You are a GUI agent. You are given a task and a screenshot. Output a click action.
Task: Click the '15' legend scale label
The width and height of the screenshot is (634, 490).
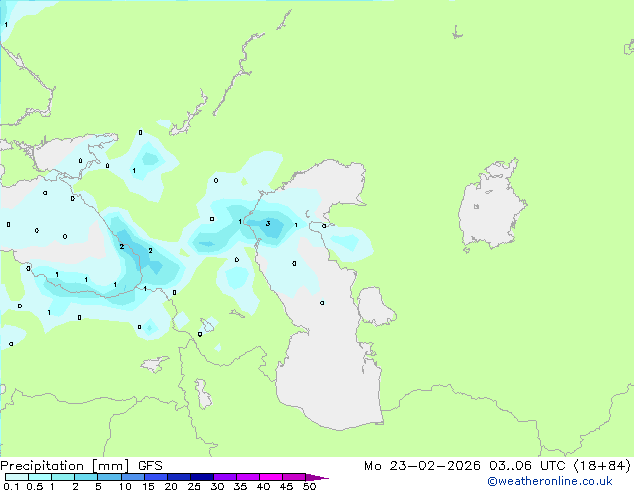pos(148,486)
